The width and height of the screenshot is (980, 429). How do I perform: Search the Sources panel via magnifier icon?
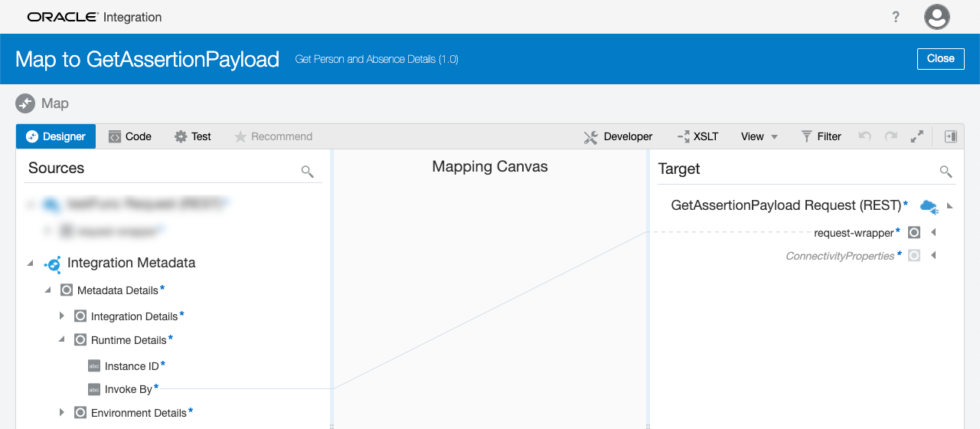coord(307,172)
